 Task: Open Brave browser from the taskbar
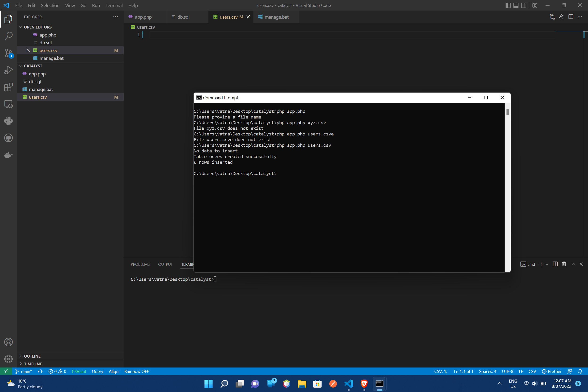tap(364, 384)
